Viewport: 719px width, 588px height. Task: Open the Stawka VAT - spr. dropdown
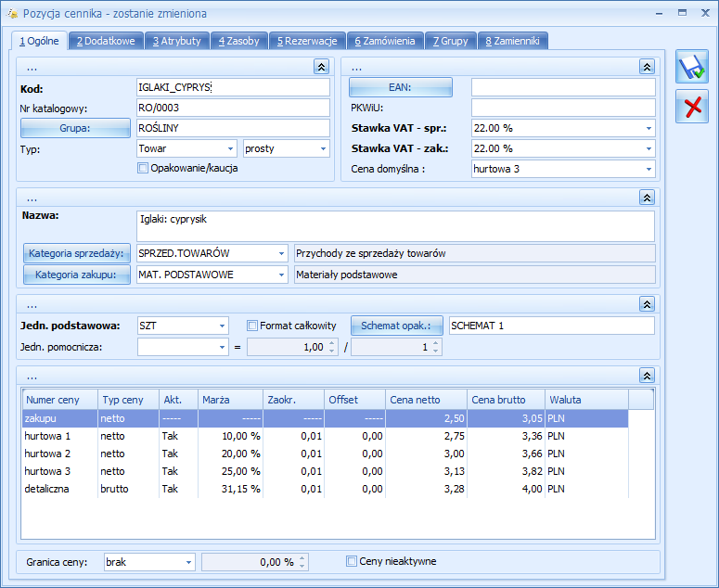648,128
